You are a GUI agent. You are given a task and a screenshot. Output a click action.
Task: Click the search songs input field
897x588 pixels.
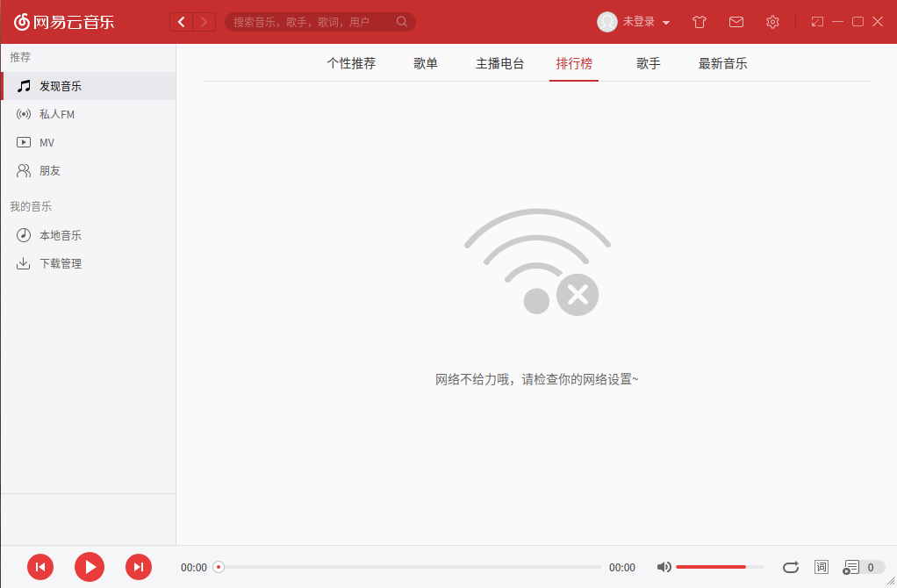pos(316,21)
